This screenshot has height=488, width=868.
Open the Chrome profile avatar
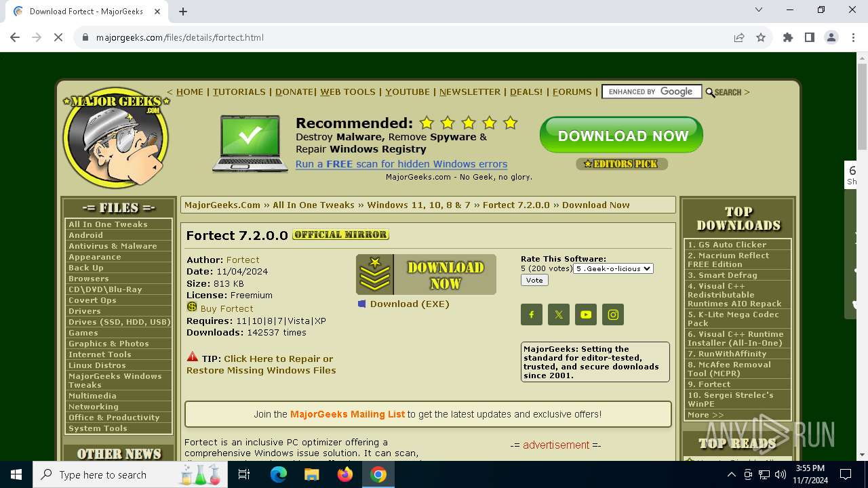[831, 37]
